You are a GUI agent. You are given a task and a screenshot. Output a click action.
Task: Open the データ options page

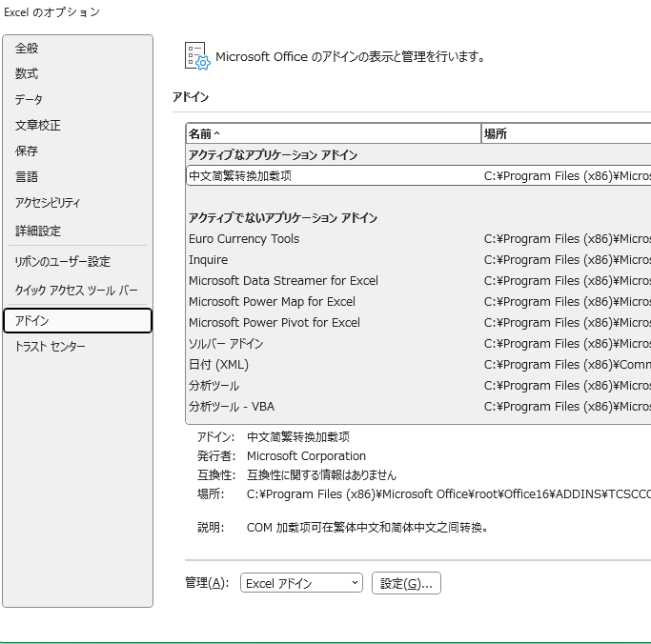pyautogui.click(x=29, y=100)
